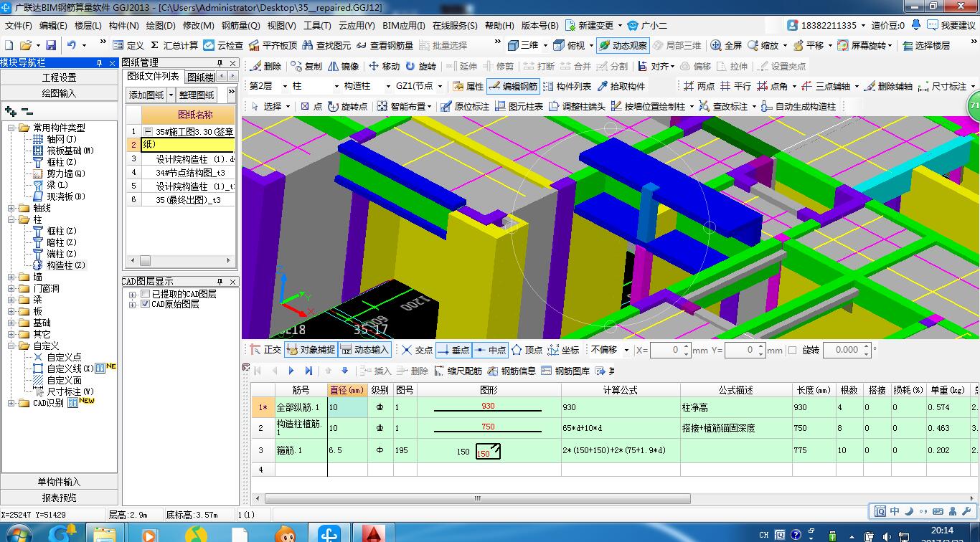The width and height of the screenshot is (980, 542).
Task: Open 构件列表 component list
Action: tap(567, 86)
